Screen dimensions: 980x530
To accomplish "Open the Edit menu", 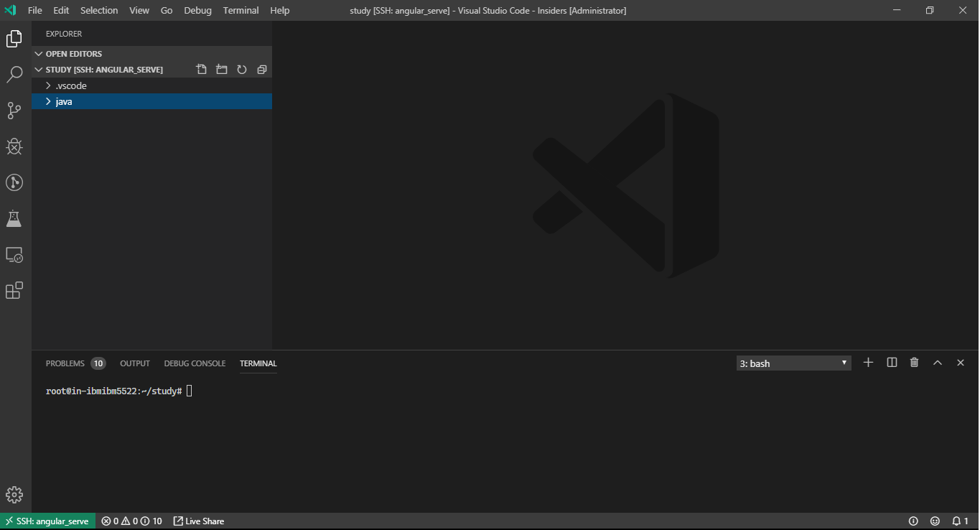I will tap(61, 10).
